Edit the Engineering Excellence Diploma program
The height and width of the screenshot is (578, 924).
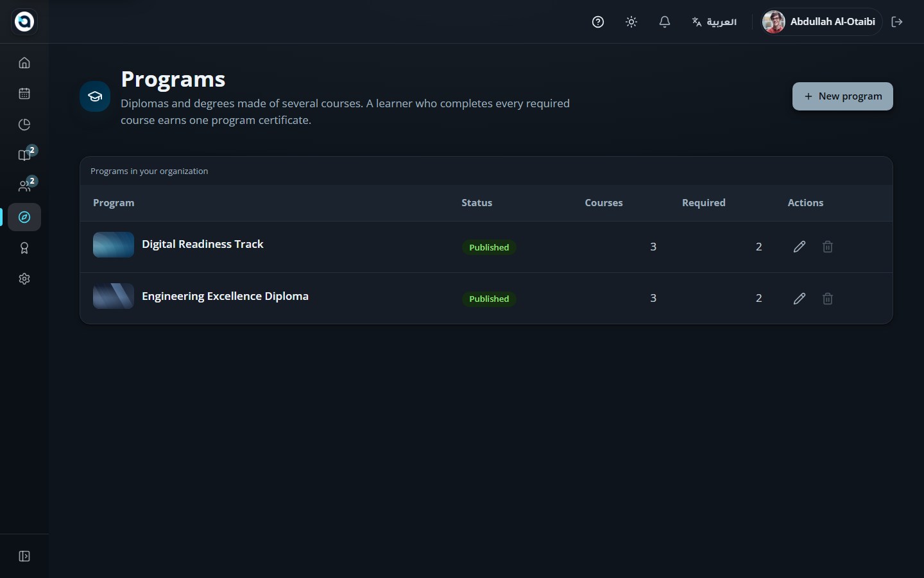click(x=800, y=299)
